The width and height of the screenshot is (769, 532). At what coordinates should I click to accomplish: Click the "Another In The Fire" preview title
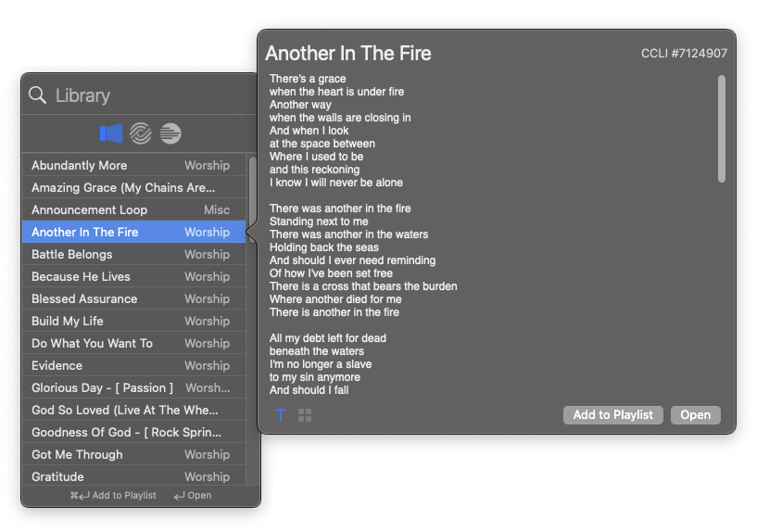click(348, 53)
